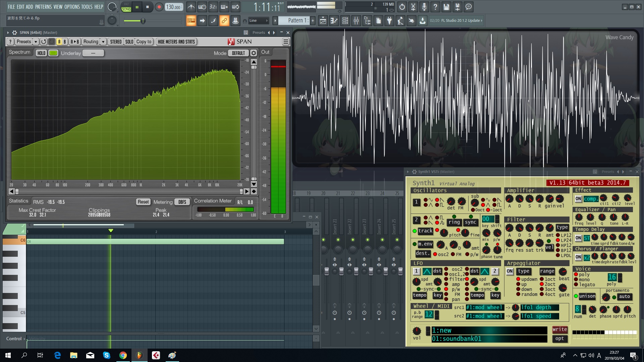Open the PATTERNS menu
Screen dimensions: 644x362
tap(43, 7)
